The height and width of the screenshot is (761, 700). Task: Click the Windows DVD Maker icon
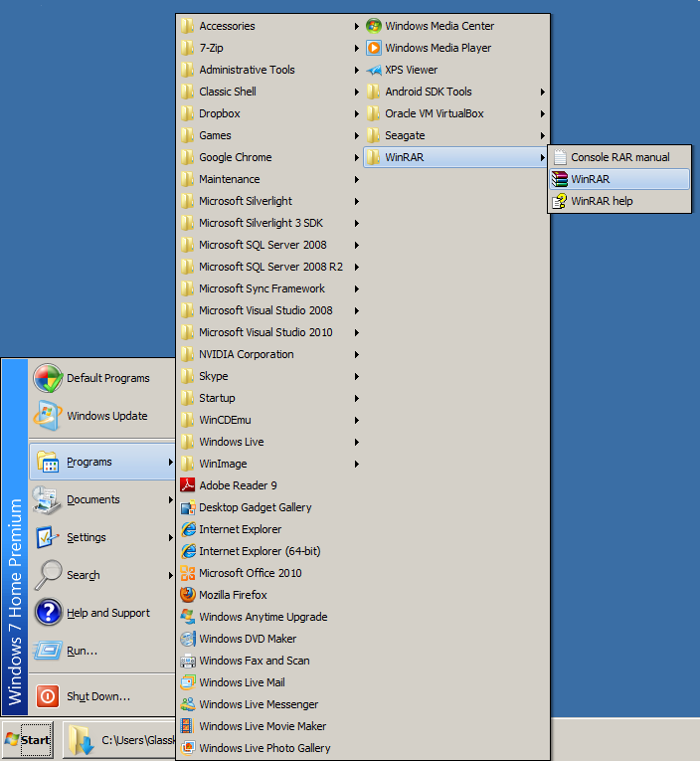point(188,639)
